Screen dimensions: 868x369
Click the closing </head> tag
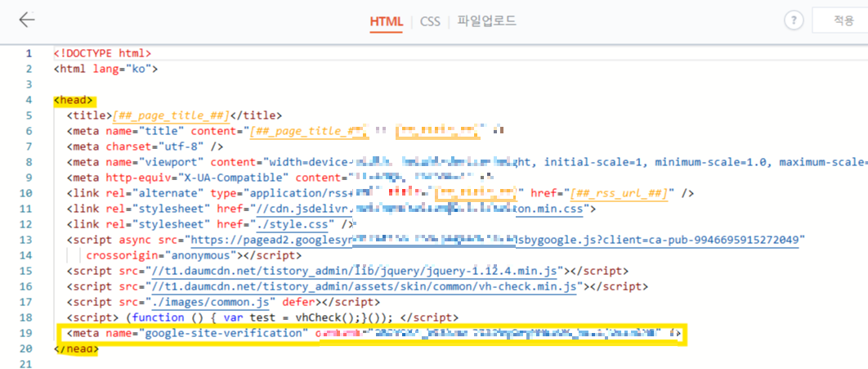(76, 349)
